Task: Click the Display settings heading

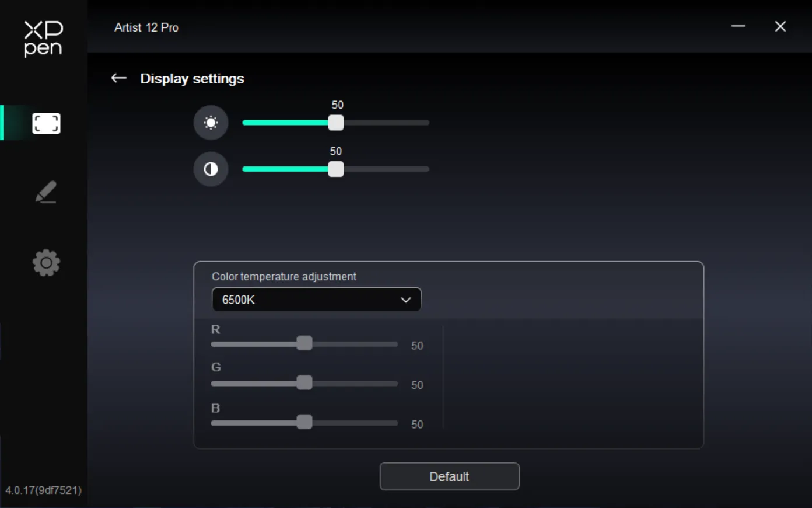Action: click(x=192, y=79)
